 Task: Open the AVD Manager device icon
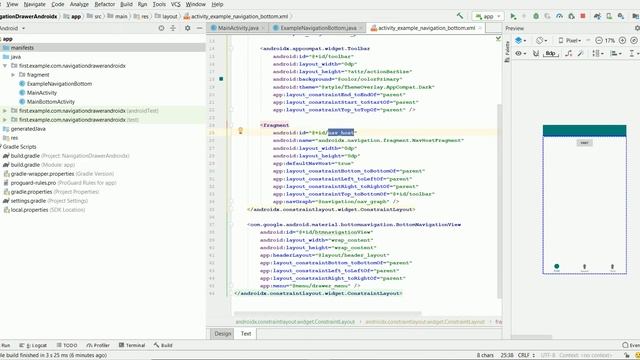click(x=609, y=16)
